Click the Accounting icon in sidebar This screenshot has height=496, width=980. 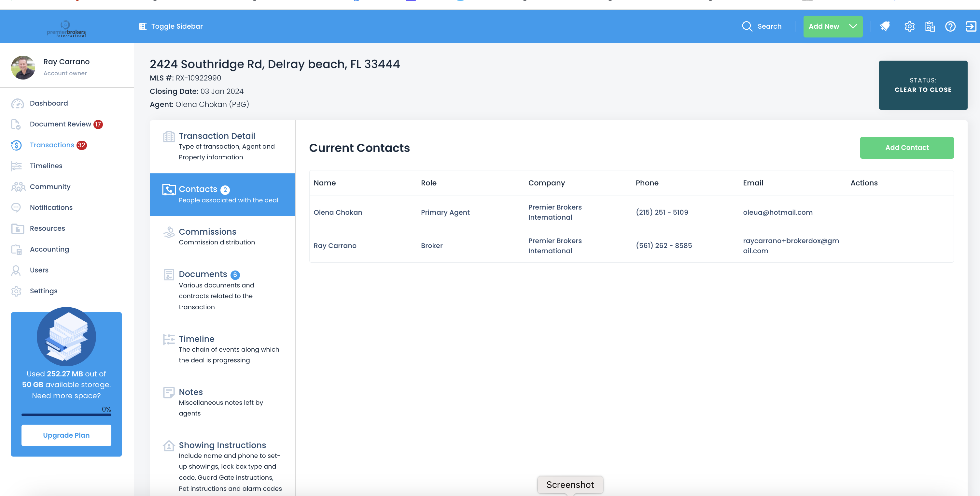16,249
